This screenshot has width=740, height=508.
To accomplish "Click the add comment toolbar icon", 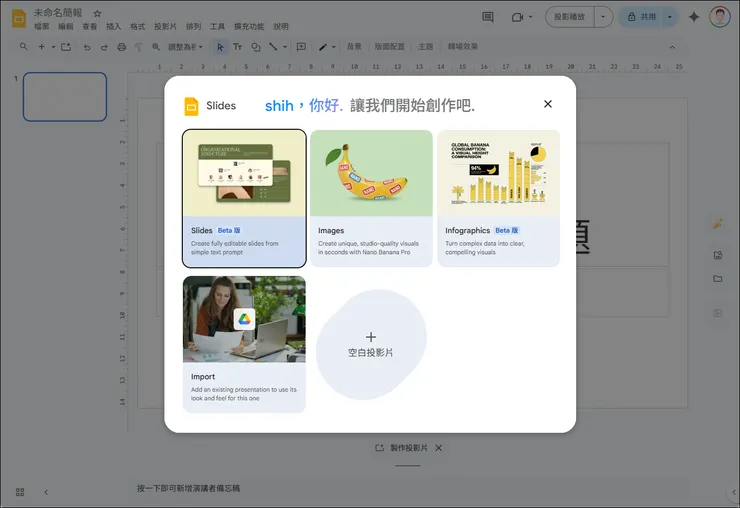I will 301,47.
